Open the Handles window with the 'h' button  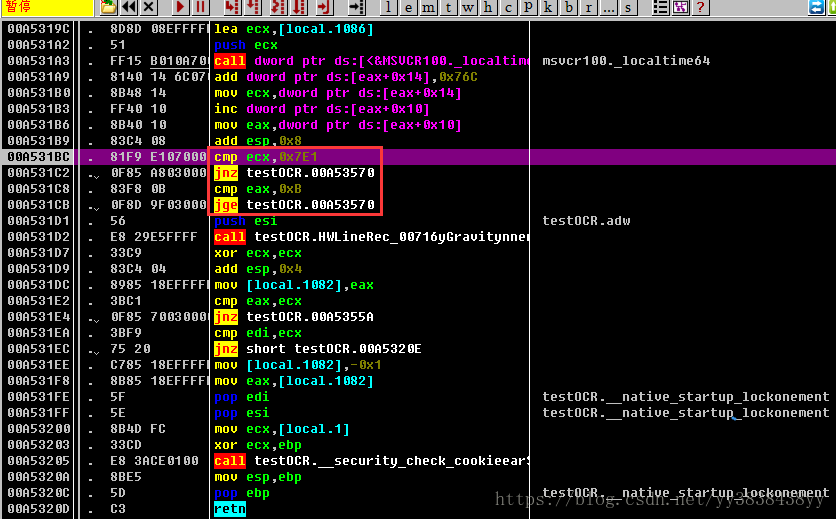488,7
